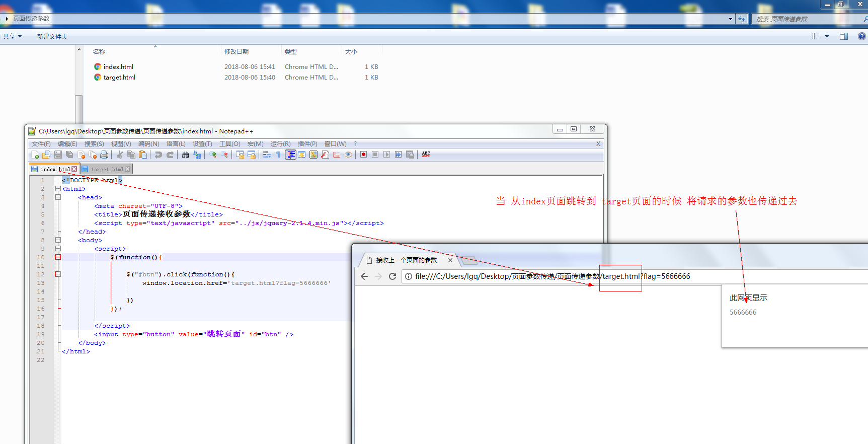The image size is (868, 444).
Task: Open the 插件(P) menu
Action: [x=307, y=144]
